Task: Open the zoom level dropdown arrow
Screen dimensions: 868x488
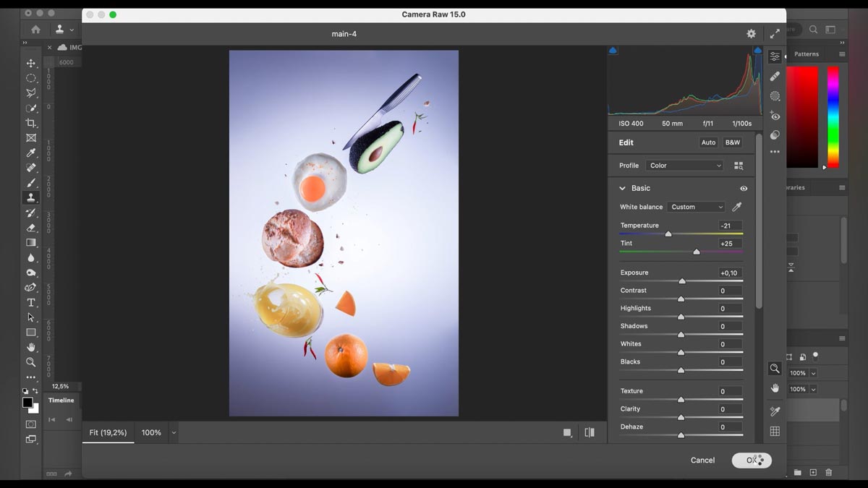Action: (174, 432)
